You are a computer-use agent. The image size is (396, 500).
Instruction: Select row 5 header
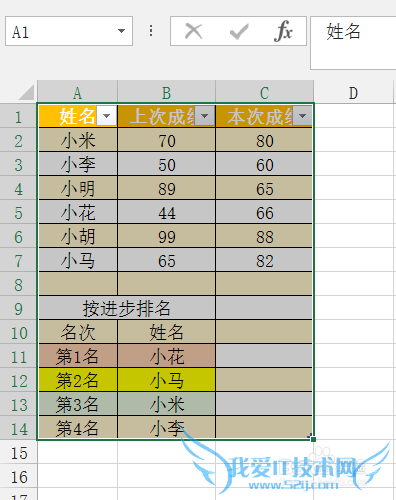[18, 213]
